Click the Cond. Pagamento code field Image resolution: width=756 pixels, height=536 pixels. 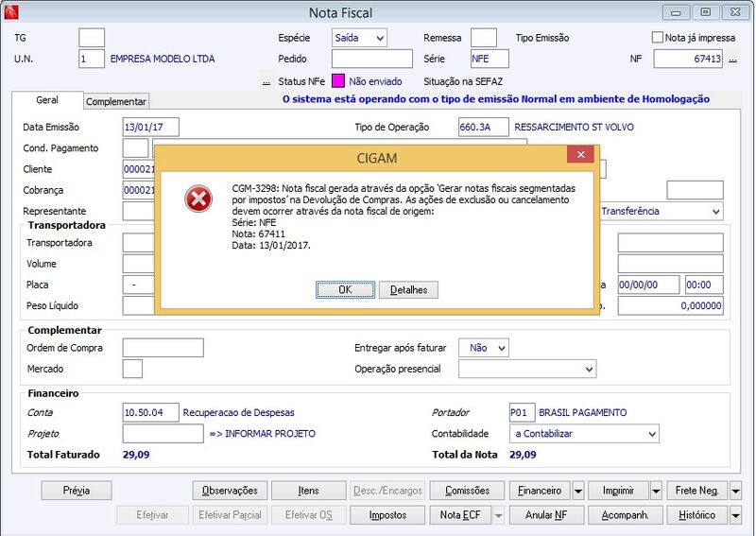coord(135,148)
